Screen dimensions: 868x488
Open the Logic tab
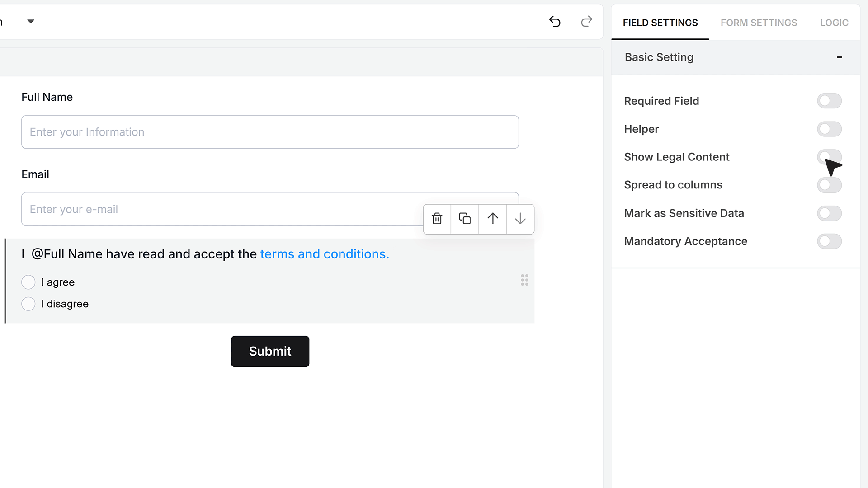pos(834,23)
